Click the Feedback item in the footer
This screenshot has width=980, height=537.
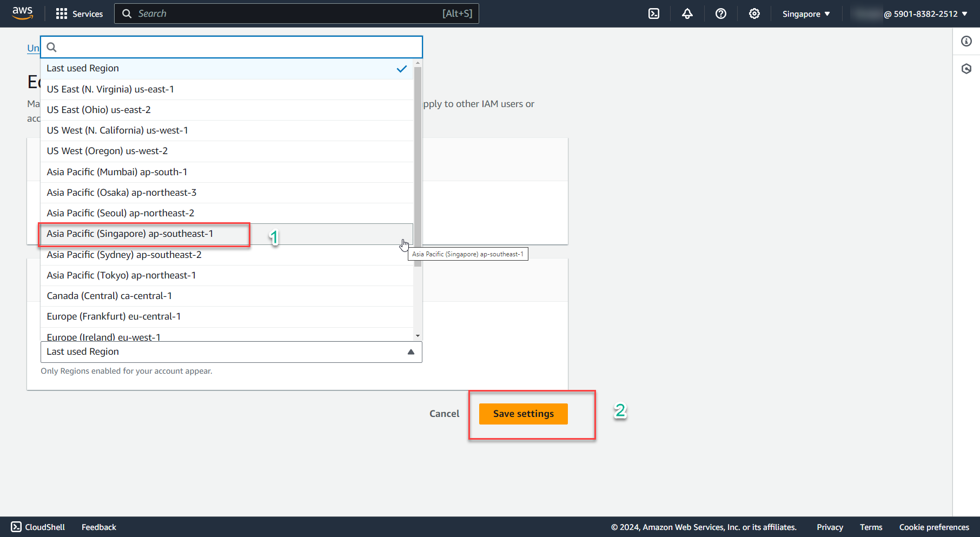(98, 527)
